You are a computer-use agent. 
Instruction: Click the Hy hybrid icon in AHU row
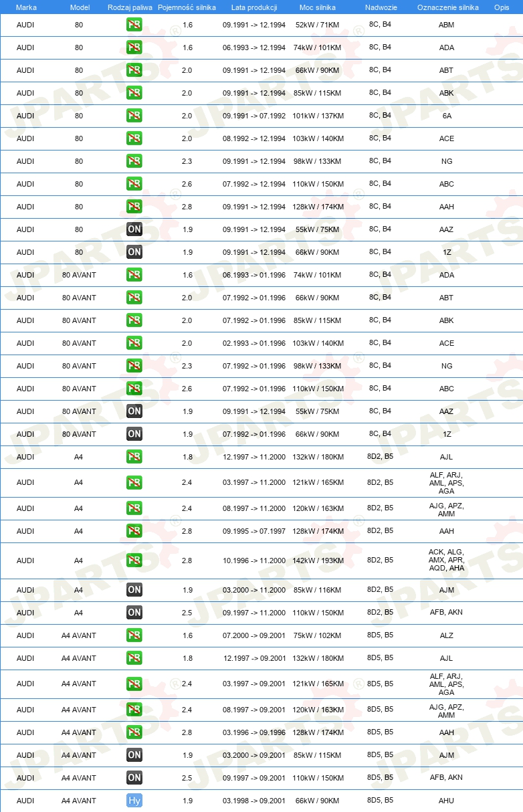click(134, 801)
